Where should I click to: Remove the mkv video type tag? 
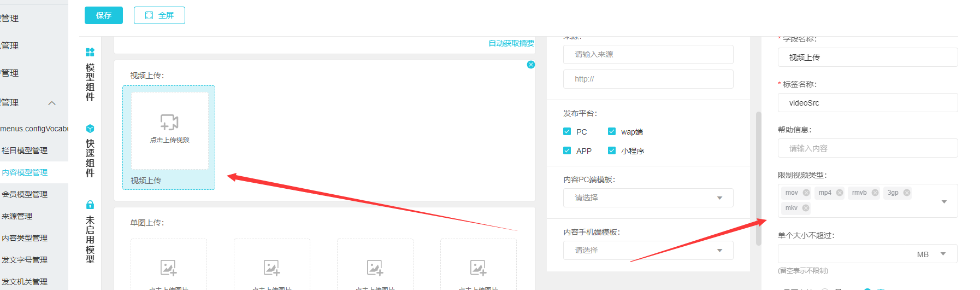pos(806,208)
